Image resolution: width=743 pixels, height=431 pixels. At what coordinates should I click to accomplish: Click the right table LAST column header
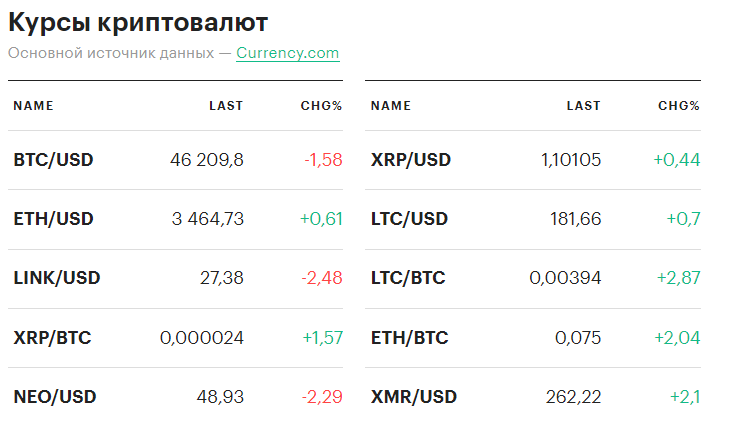click(583, 106)
